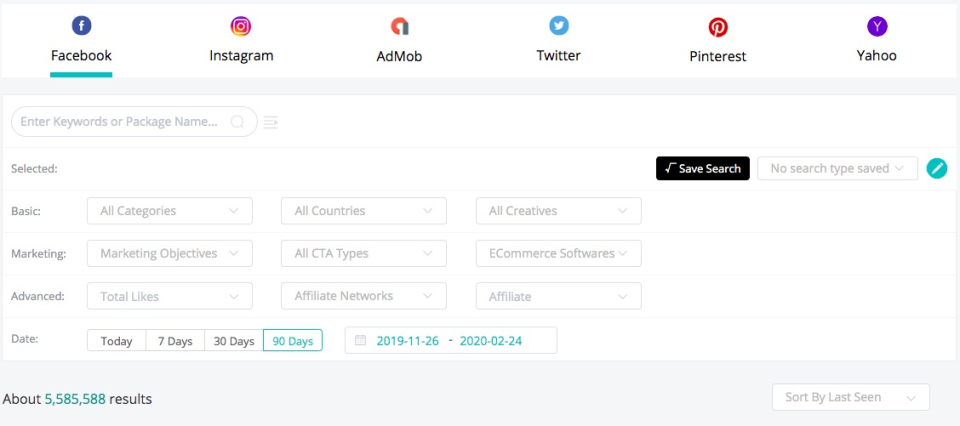
Task: Click the Selected: label
Action: coord(34,169)
